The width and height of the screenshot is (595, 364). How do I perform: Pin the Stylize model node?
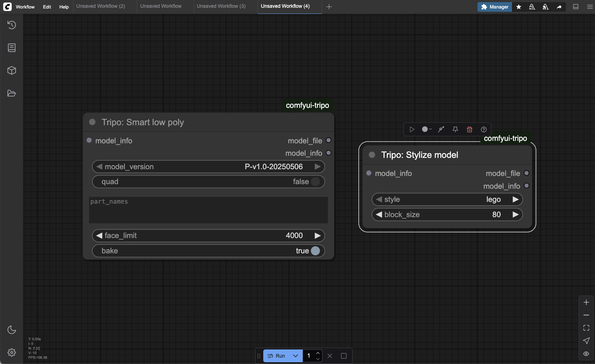[455, 129]
